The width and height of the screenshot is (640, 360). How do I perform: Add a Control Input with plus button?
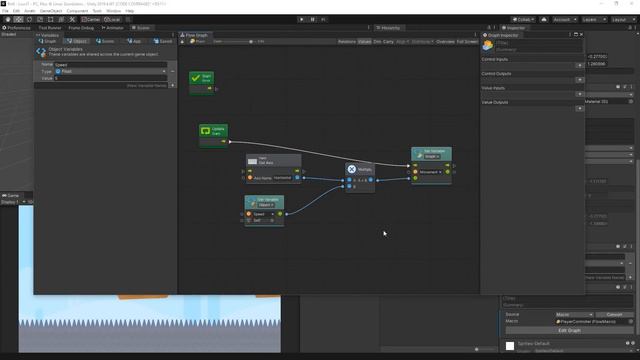pyautogui.click(x=580, y=66)
